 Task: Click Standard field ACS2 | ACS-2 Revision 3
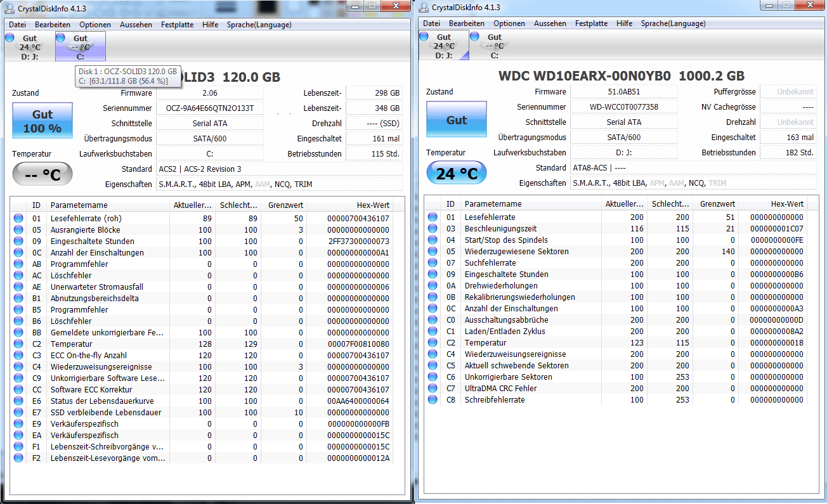[x=279, y=169]
